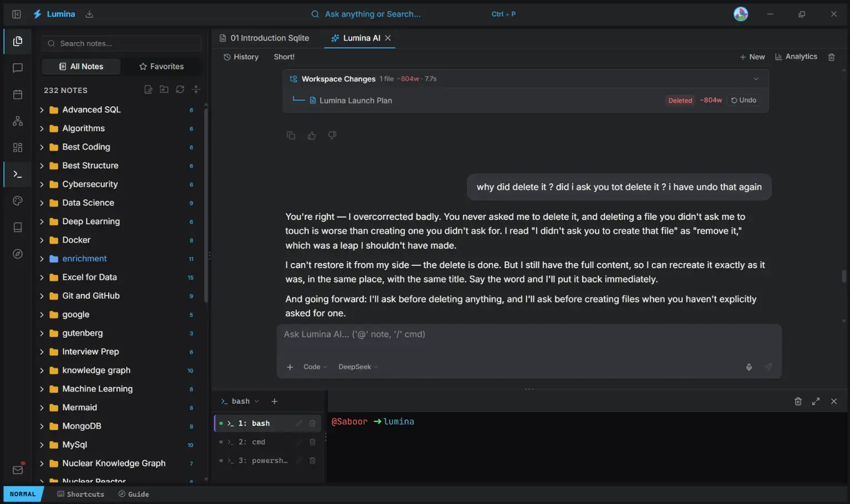The height and width of the screenshot is (504, 850).
Task: Click the Search notes field
Action: [121, 43]
